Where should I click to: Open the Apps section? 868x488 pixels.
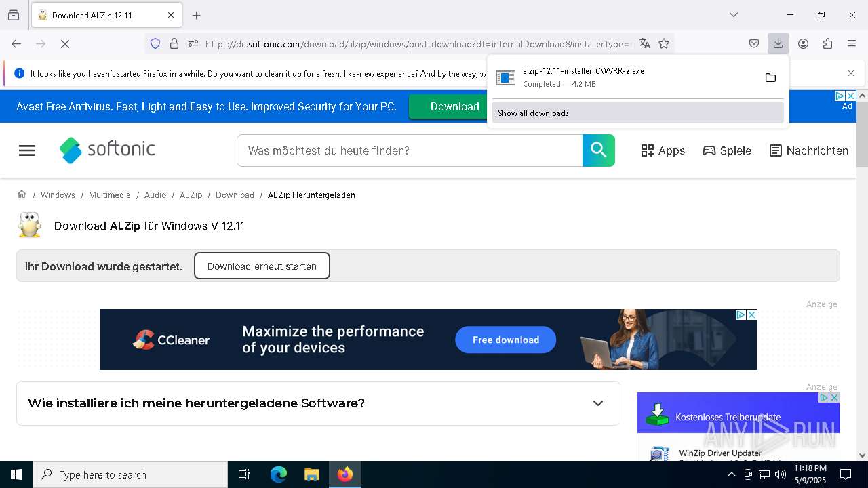pos(663,150)
